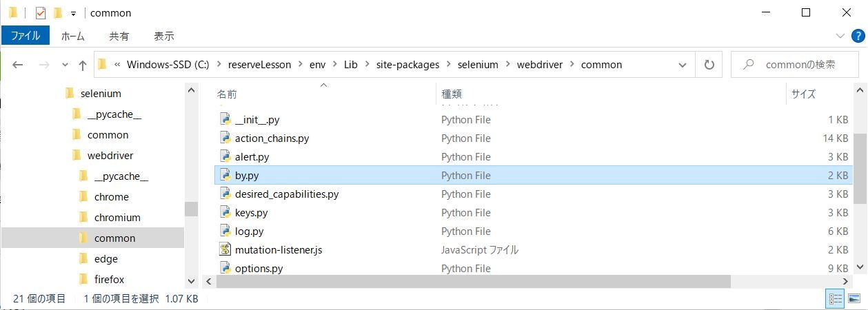Open the recent locations dropdown arrow
Viewport: 868px width, 310px height.
[x=65, y=65]
